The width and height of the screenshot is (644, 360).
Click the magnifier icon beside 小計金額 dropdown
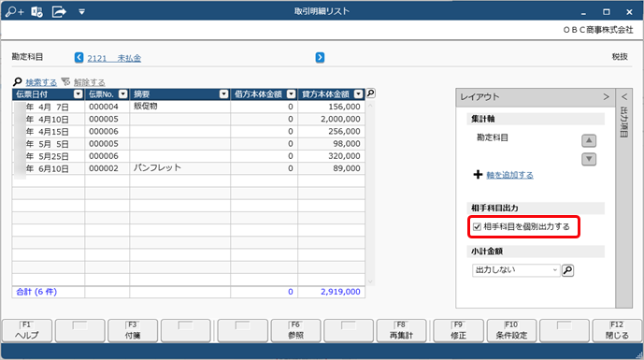(x=567, y=270)
